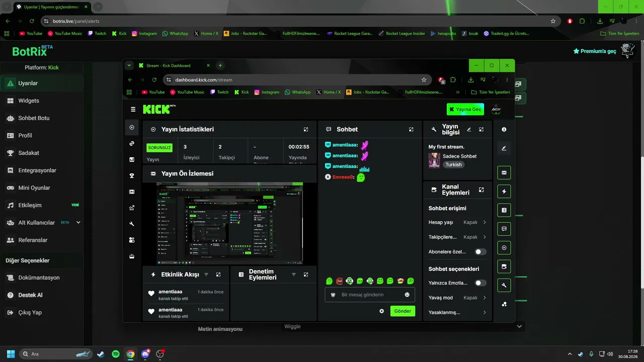This screenshot has height=362, width=644.
Task: Expand the Denetim Eylemleri panel
Action: pyautogui.click(x=306, y=275)
